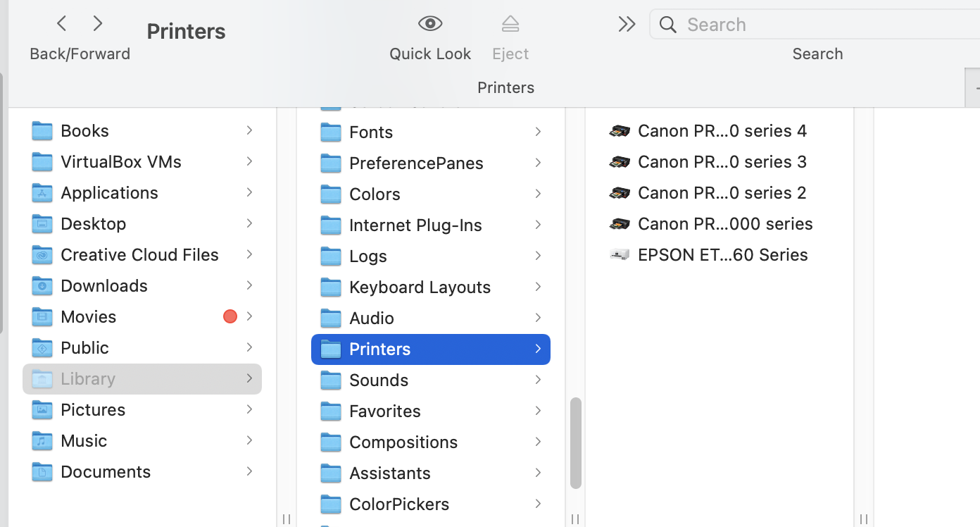Expand Library in the sidebar
This screenshot has height=527, width=980.
coord(249,378)
